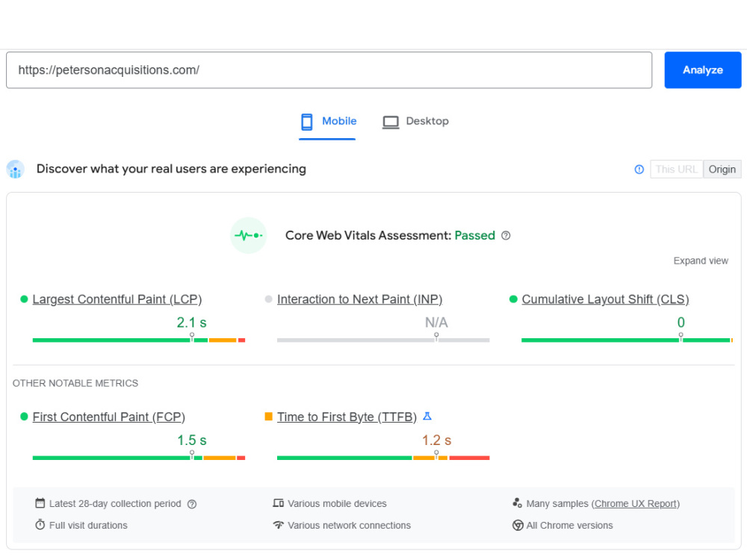Screen dimensions: 747x560
Task: Focus the URL input field
Action: tap(329, 70)
